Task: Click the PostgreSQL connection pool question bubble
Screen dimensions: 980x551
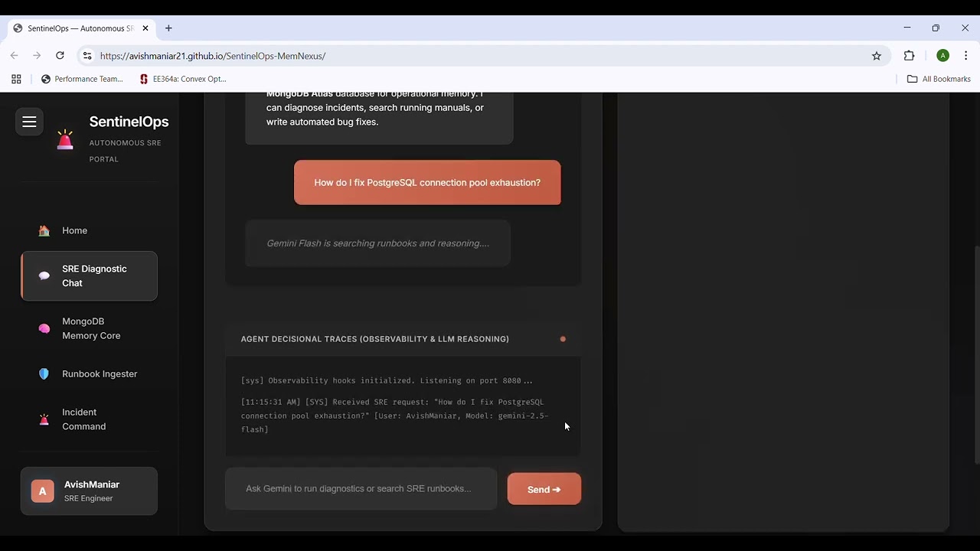Action: (x=427, y=183)
